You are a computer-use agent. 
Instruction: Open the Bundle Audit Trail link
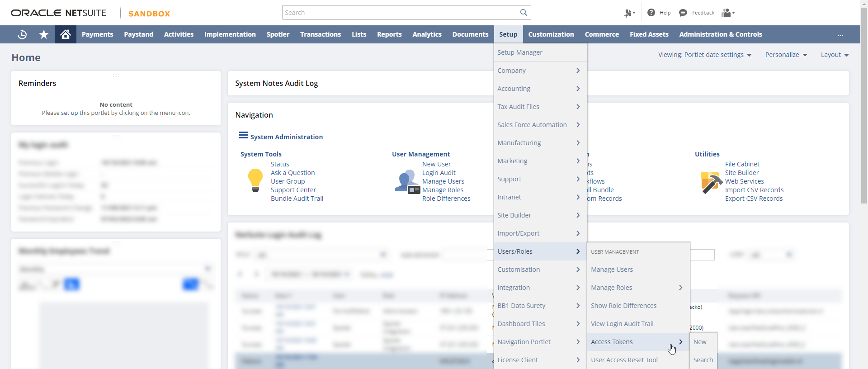pyautogui.click(x=297, y=199)
